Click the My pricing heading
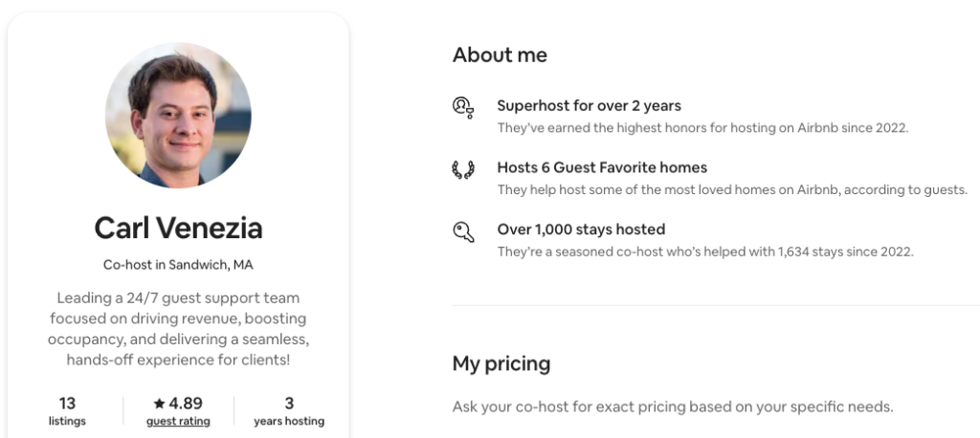Viewport: 980px width, 438px height. [x=501, y=363]
